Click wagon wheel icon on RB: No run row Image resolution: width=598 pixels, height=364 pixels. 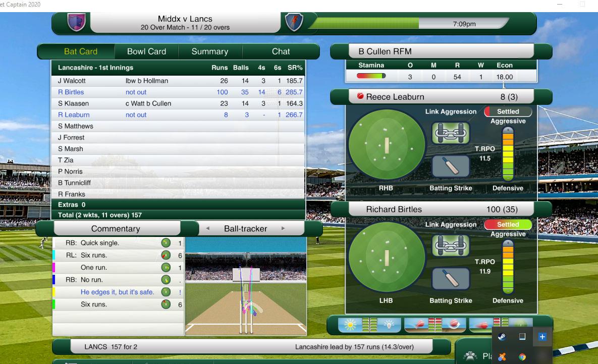[x=166, y=280]
